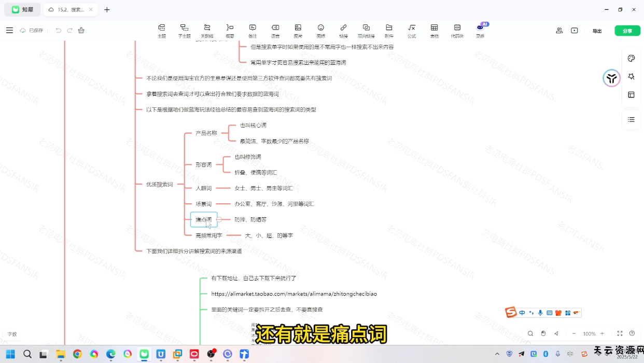
Task: Open the hamburger main menu
Action: coord(9,31)
